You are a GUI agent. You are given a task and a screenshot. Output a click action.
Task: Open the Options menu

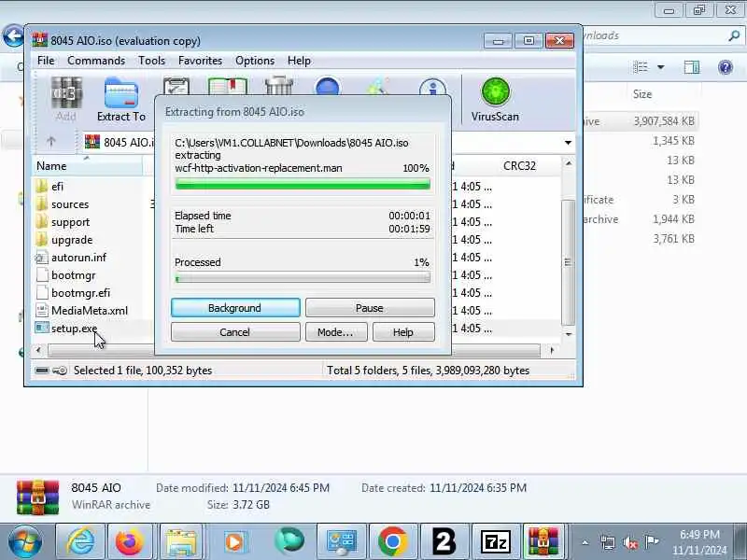click(x=255, y=61)
